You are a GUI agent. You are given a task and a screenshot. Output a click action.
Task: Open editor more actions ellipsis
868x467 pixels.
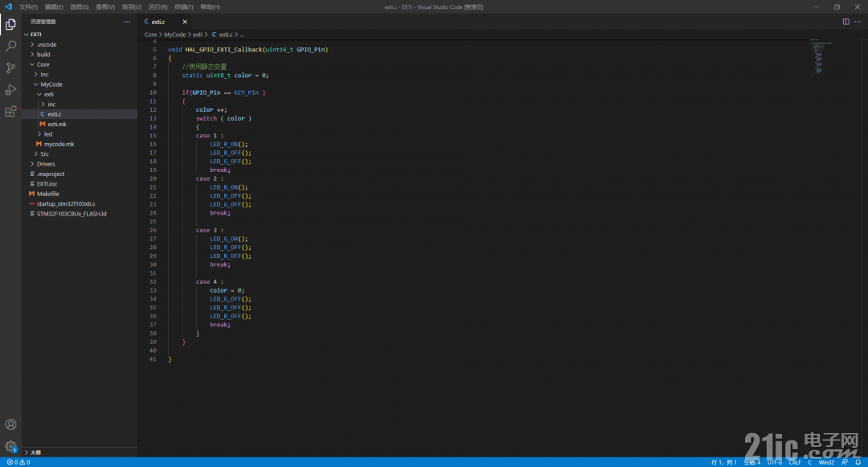[x=858, y=22]
